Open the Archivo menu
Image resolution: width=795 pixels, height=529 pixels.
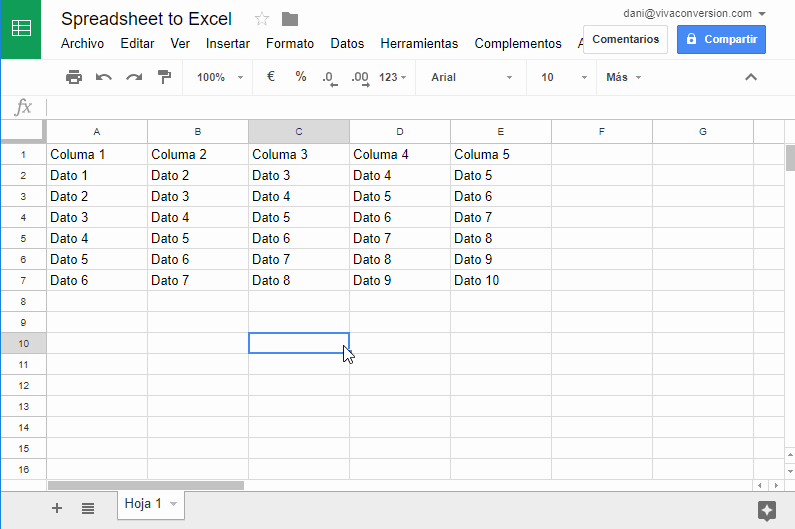82,43
